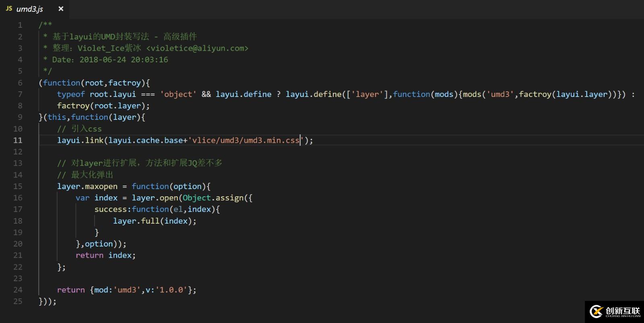
Task: Click factroy(root.layer); on line 8
Action: tap(103, 106)
